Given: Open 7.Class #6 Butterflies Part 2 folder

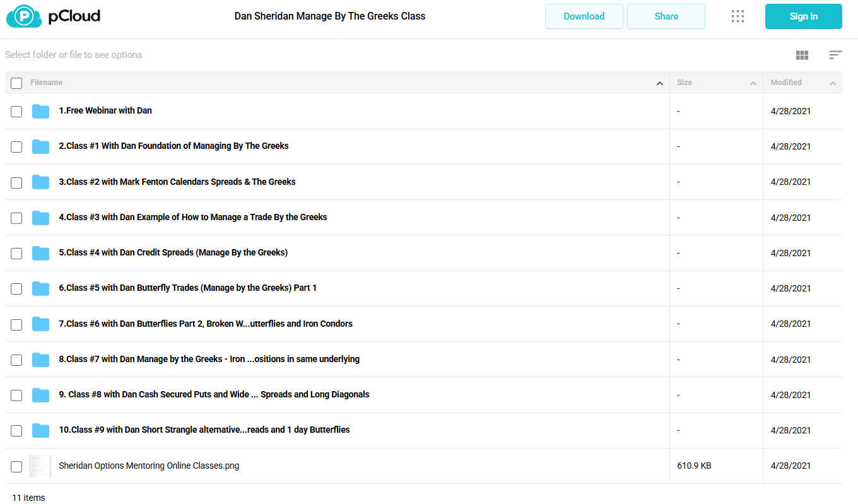Looking at the screenshot, I should pyautogui.click(x=206, y=324).
